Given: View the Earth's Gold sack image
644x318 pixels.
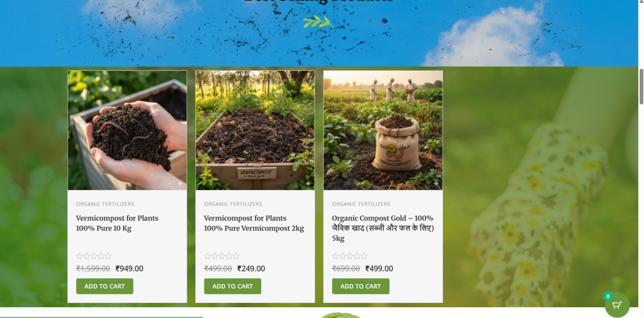Looking at the screenshot, I should click(x=383, y=131).
